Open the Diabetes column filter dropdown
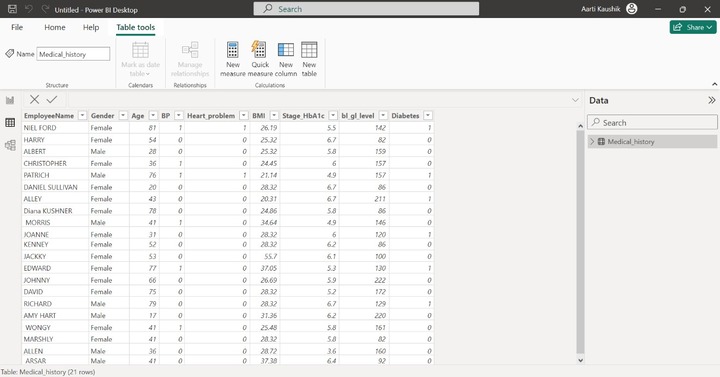Image resolution: width=720 pixels, height=377 pixels. [x=428, y=115]
